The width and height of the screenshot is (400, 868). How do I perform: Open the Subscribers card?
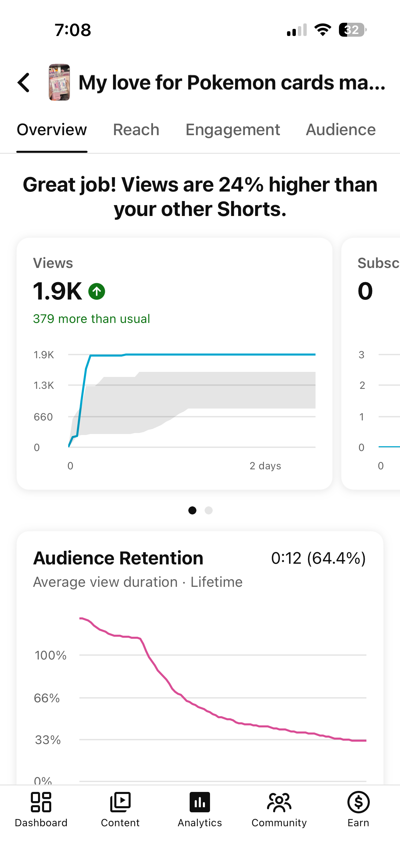[x=371, y=364]
